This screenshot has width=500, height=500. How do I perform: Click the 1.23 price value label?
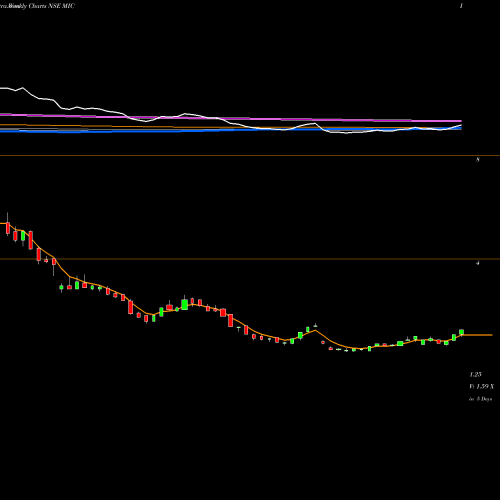[475, 375]
